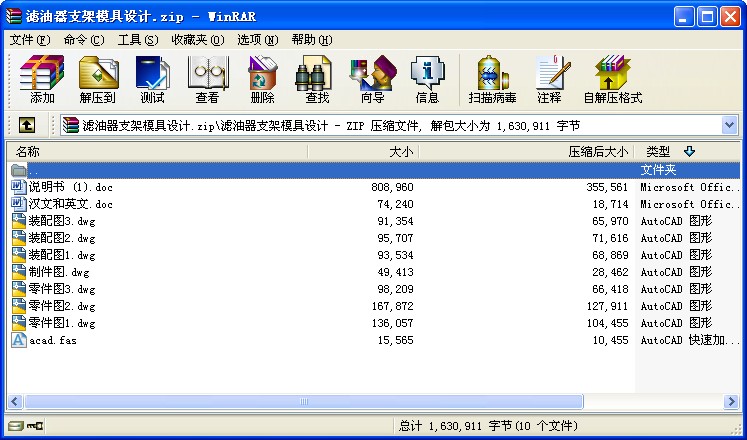Click the 添加 (Add) toolbar icon
747x440 pixels.
pos(42,73)
